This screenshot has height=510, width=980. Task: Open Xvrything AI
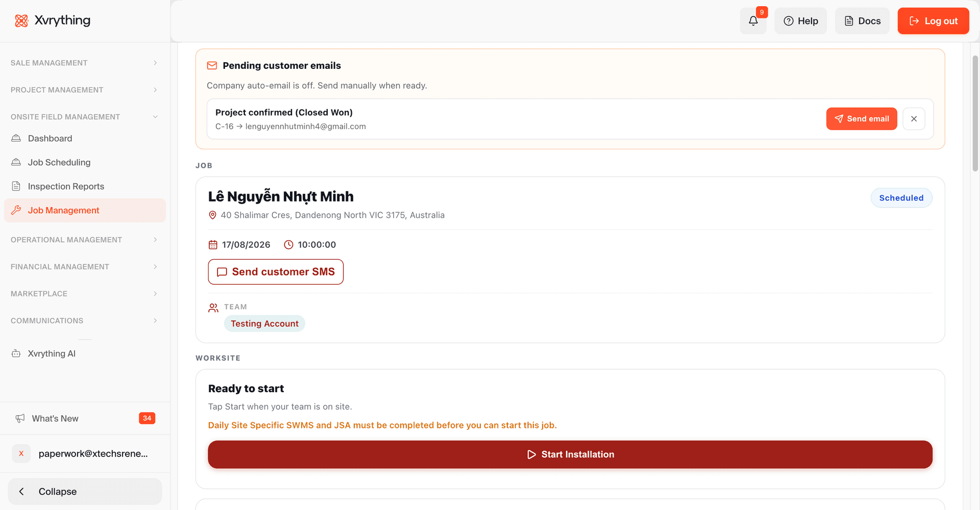click(85, 353)
